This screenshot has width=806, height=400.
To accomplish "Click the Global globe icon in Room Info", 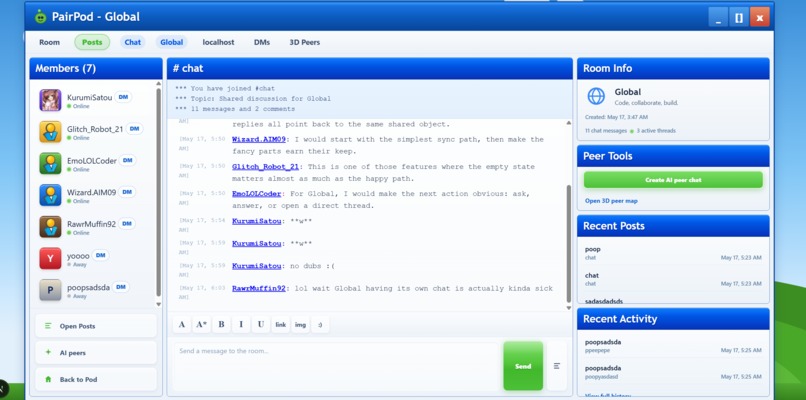I will click(x=596, y=96).
